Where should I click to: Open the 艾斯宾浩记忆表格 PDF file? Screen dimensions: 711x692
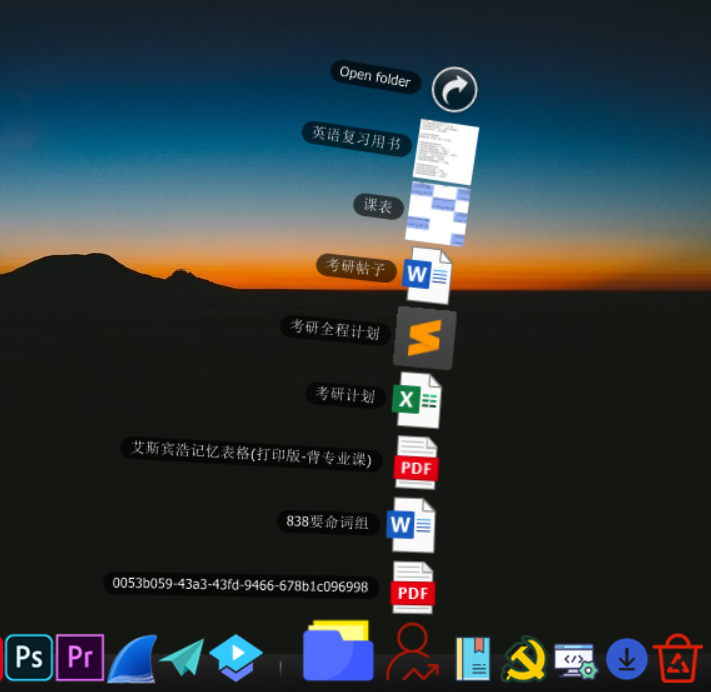coord(415,463)
